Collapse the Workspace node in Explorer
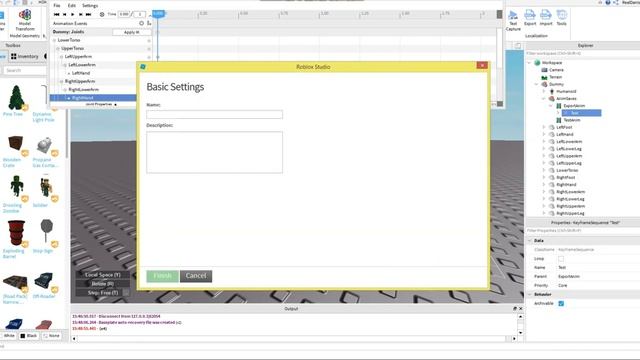640x360 pixels. [529, 63]
